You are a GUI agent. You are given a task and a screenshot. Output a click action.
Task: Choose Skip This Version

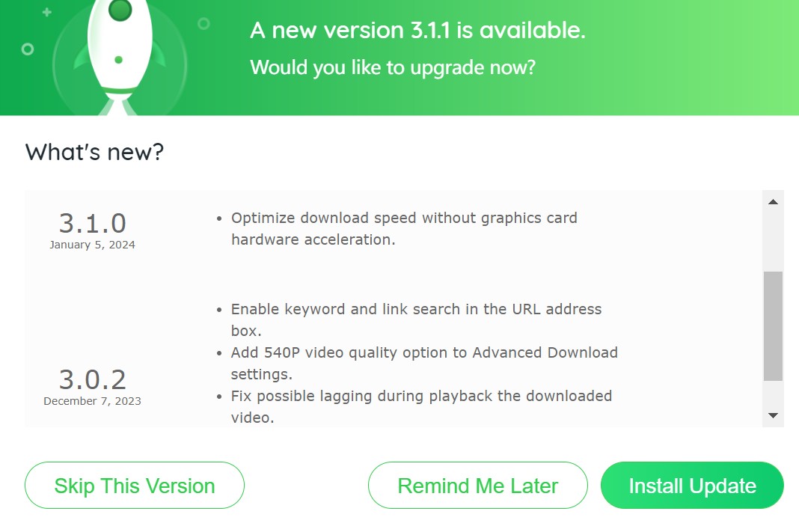click(x=135, y=485)
